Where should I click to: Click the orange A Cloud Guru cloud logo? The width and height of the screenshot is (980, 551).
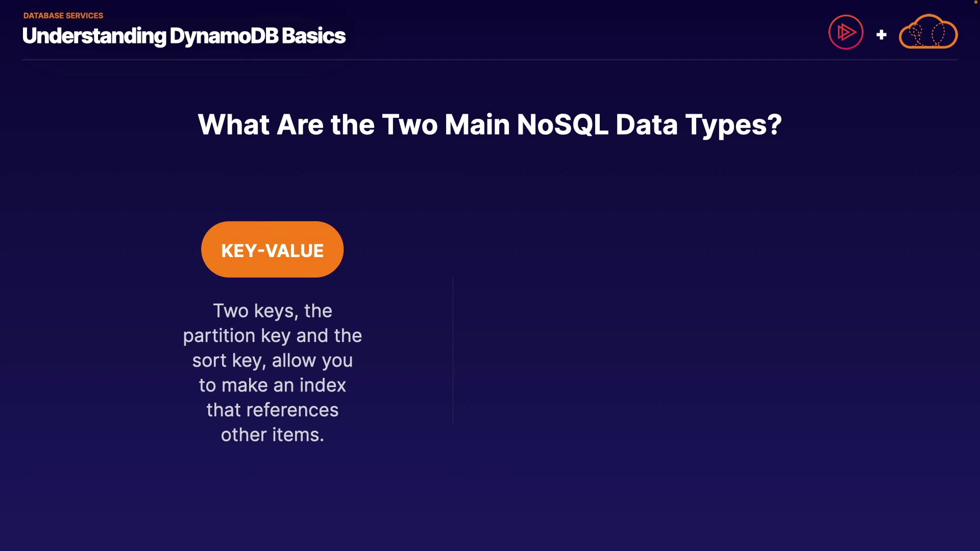(x=928, y=33)
